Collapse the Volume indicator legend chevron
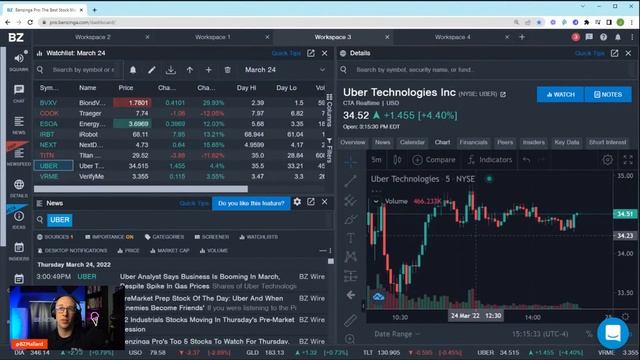640x360 pixels. point(376,201)
